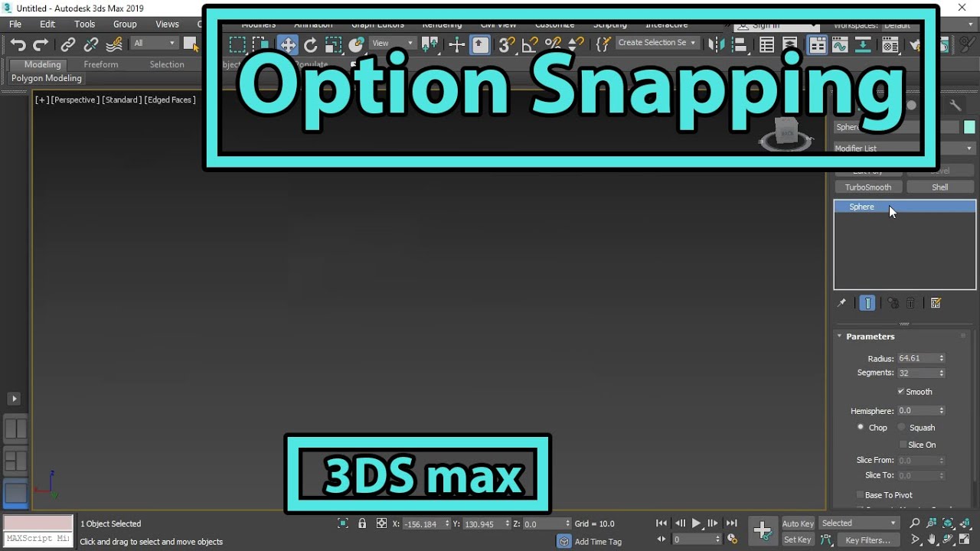This screenshot has height=551, width=980.
Task: Click the Bind to Space Warp icon
Action: (115, 44)
